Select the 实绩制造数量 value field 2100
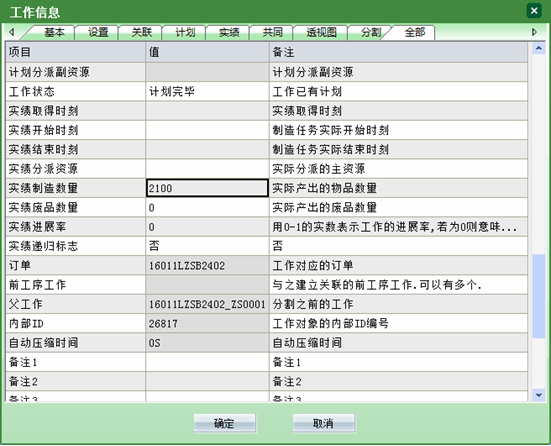551x446 pixels. (x=207, y=188)
